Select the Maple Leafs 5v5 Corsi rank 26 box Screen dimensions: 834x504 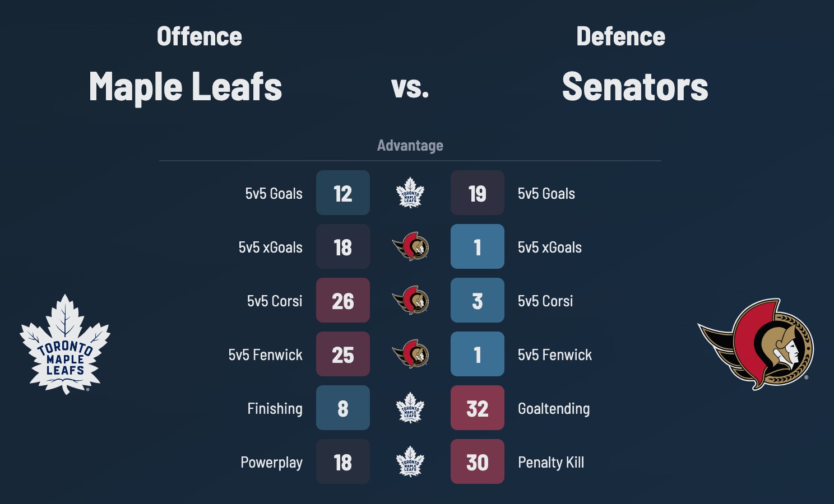[343, 301]
